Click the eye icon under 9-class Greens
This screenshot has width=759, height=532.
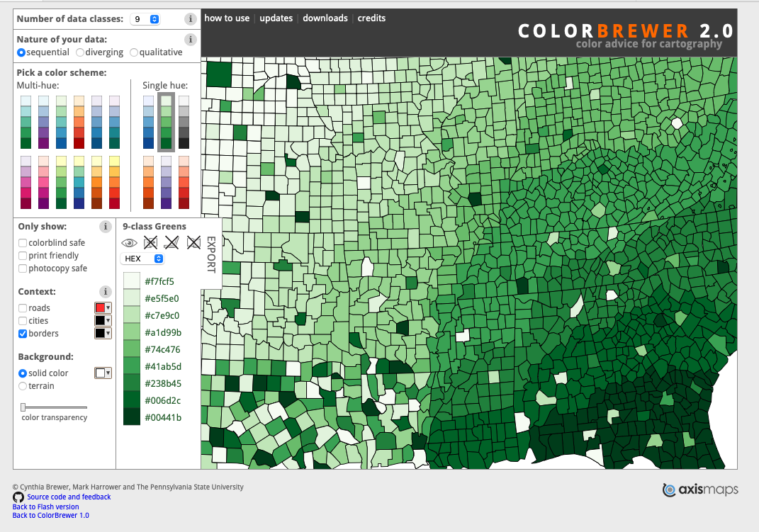129,243
